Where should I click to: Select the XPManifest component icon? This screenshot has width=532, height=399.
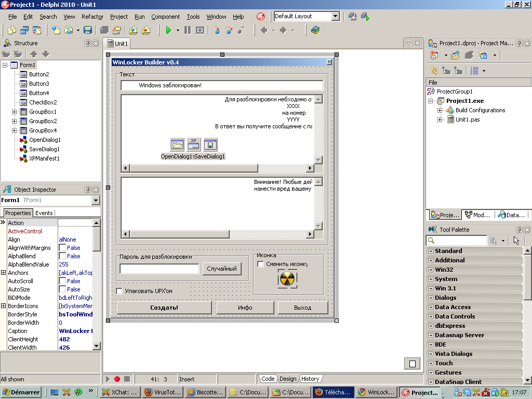click(193, 144)
